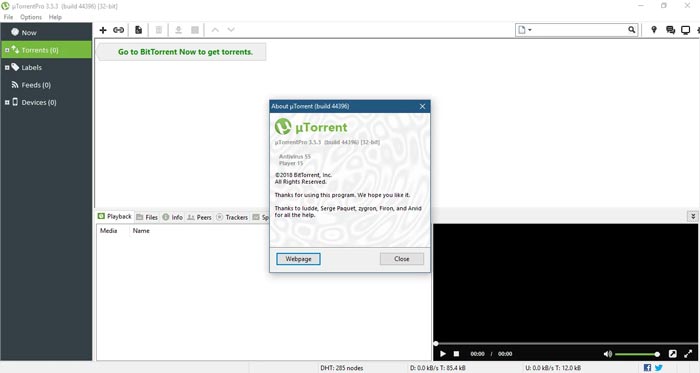Select Torrents (0) in sidebar
Image resolution: width=700 pixels, height=373 pixels.
[x=46, y=50]
